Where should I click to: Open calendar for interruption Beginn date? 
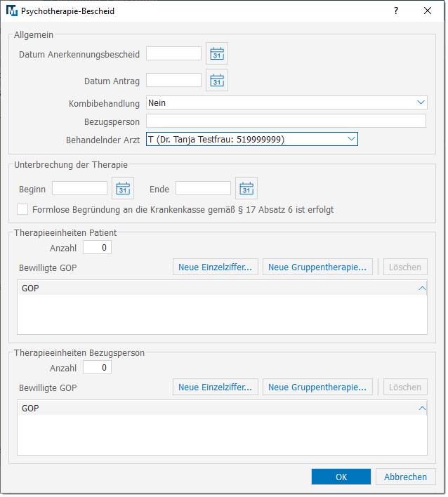[123, 188]
